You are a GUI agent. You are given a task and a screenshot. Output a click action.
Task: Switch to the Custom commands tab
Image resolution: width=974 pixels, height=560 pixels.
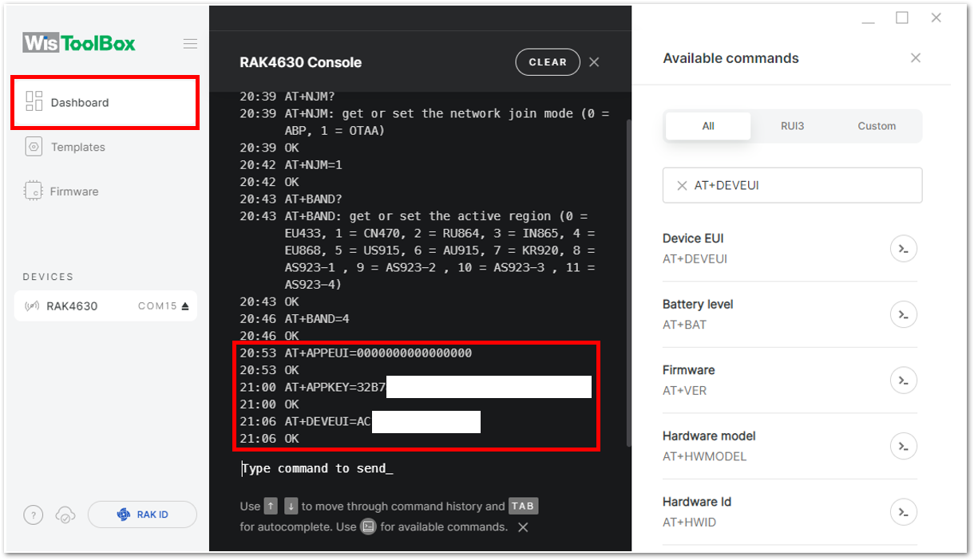[x=877, y=126]
